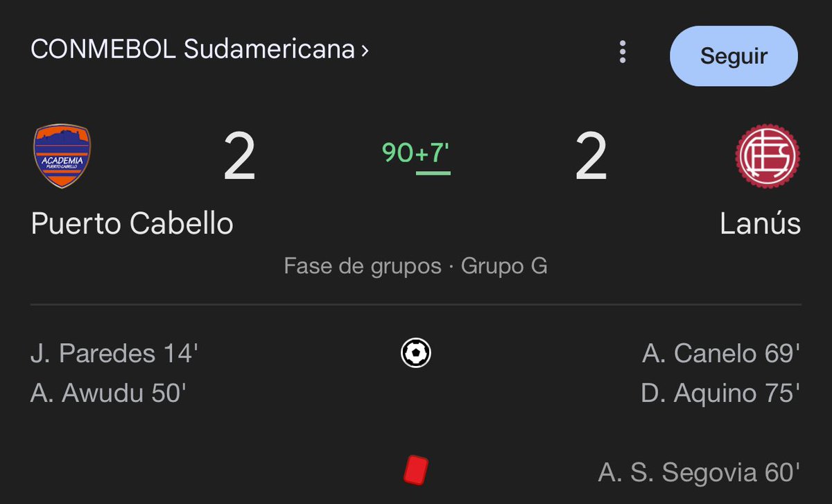
Task: Click the Puerto Cabello team crest
Action: point(62,156)
